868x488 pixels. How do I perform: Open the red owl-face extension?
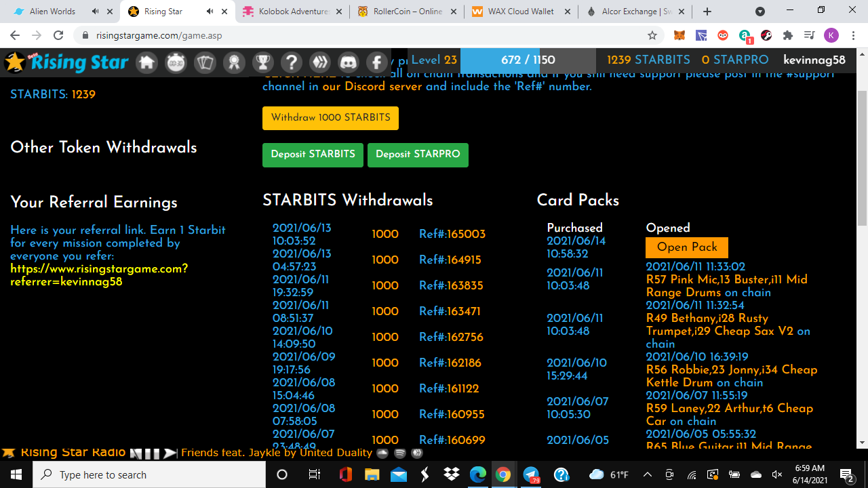[x=723, y=35]
